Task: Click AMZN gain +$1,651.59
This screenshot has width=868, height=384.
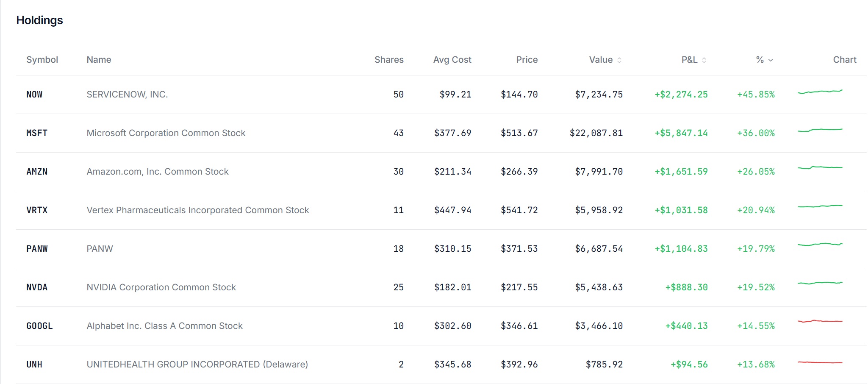Action: click(681, 172)
